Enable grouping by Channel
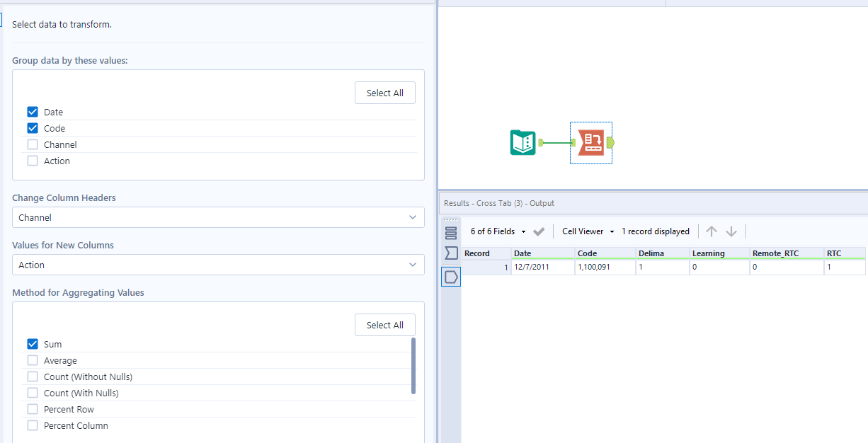Viewport: 868px width, 443px height. (x=32, y=144)
